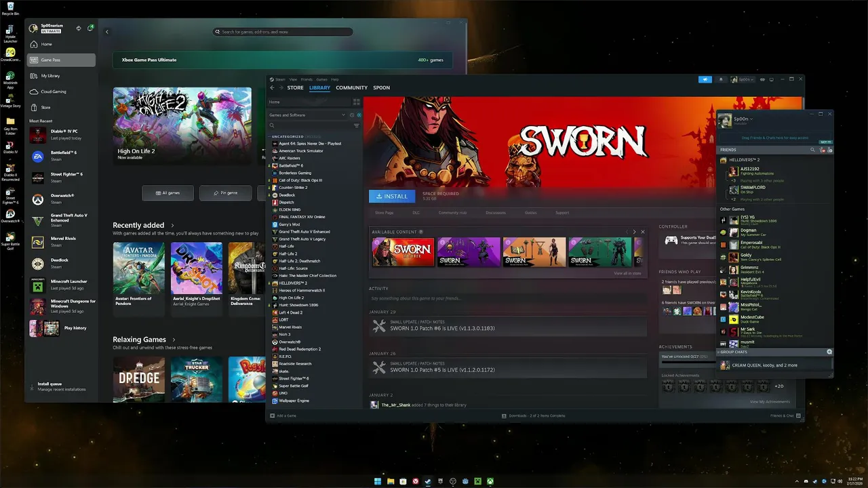Click the Steam VR headset icon
Viewport: 868px width, 488px height.
(x=763, y=79)
